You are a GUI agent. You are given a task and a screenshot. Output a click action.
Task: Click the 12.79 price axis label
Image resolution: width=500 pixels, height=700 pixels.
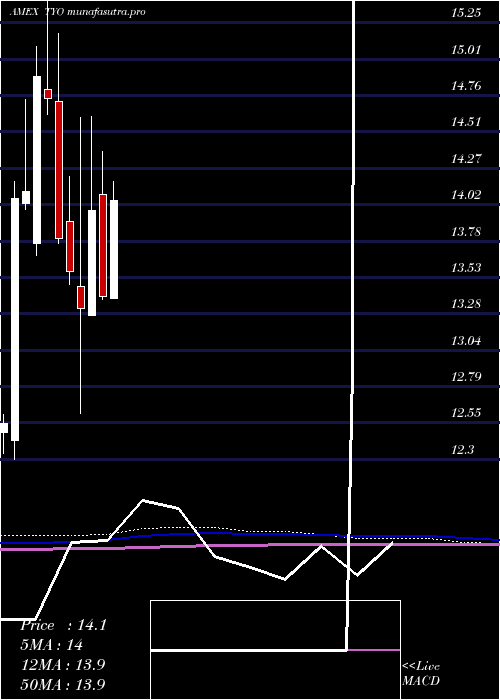click(x=466, y=377)
